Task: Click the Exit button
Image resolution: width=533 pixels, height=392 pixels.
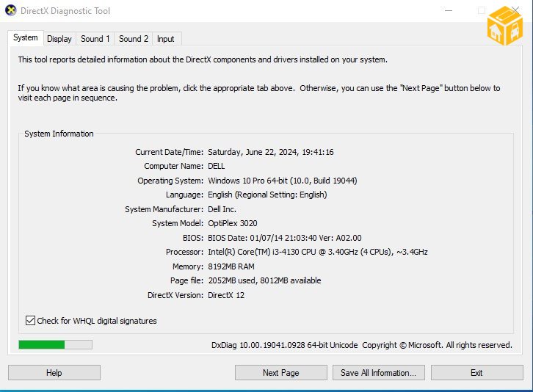Action: pyautogui.click(x=476, y=373)
